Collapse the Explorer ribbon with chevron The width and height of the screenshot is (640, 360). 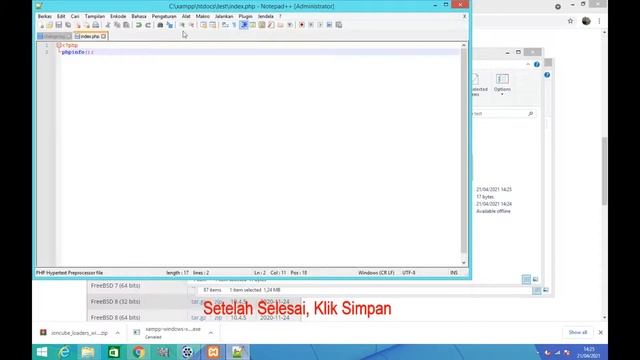click(528, 64)
